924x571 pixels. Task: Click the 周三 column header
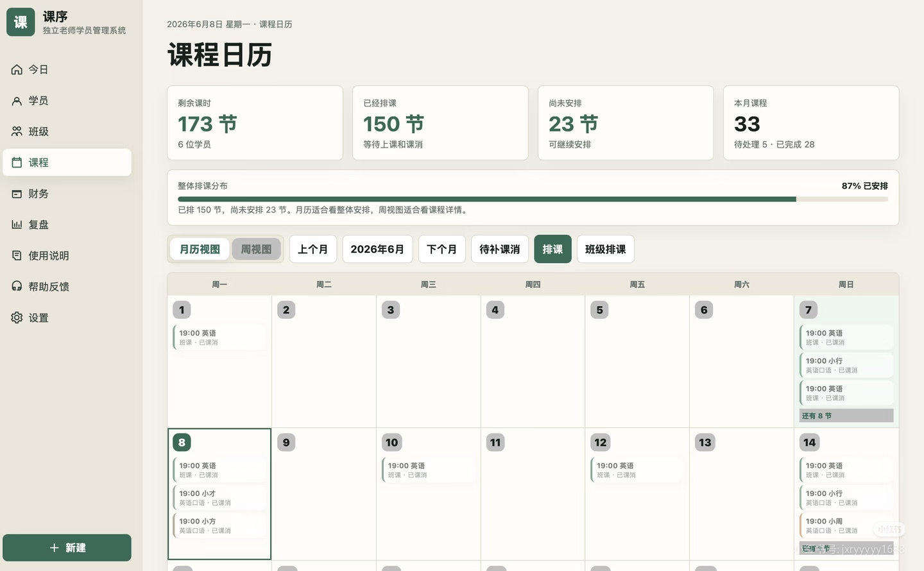pyautogui.click(x=429, y=284)
